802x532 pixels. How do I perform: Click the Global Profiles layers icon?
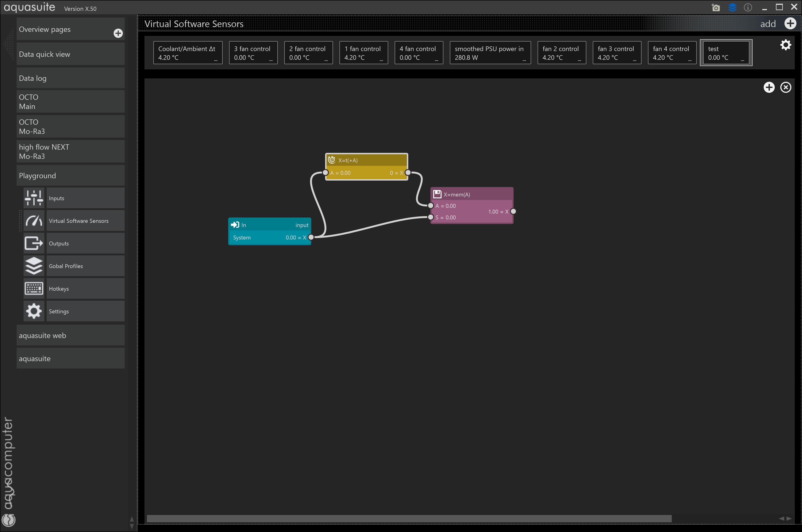34,266
